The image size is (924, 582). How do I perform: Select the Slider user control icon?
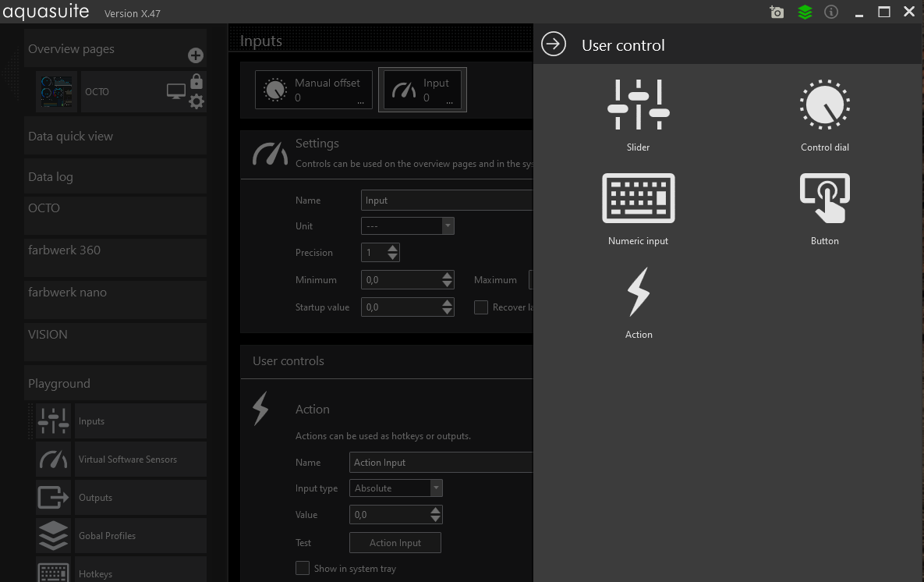[638, 105]
